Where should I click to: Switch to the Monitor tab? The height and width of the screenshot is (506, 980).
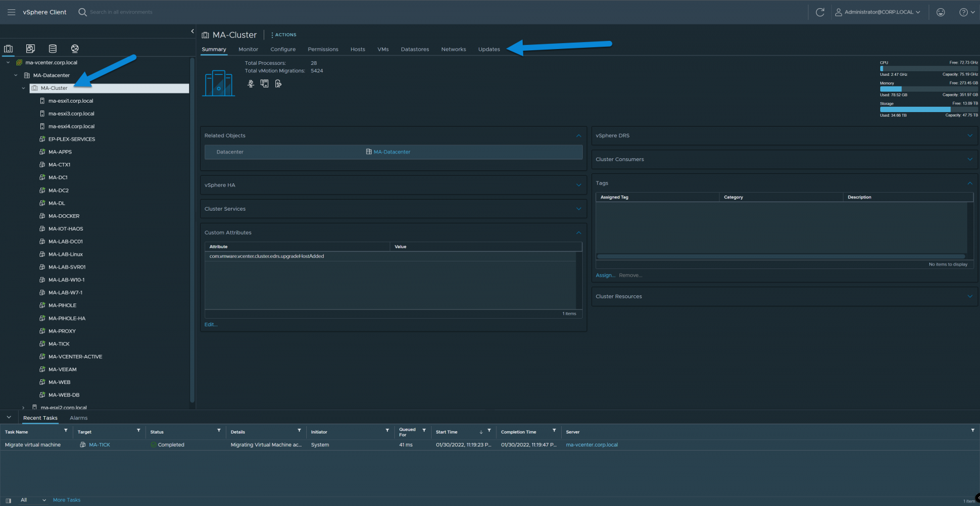point(248,49)
